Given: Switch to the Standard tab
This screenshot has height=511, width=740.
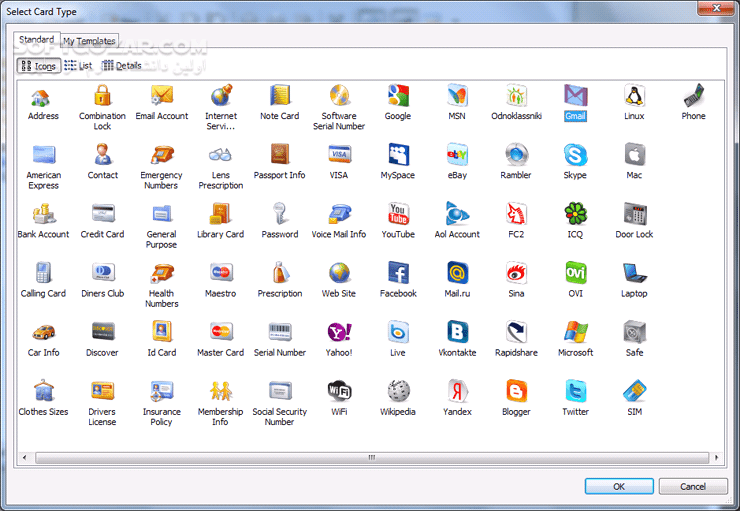Looking at the screenshot, I should click(x=36, y=40).
